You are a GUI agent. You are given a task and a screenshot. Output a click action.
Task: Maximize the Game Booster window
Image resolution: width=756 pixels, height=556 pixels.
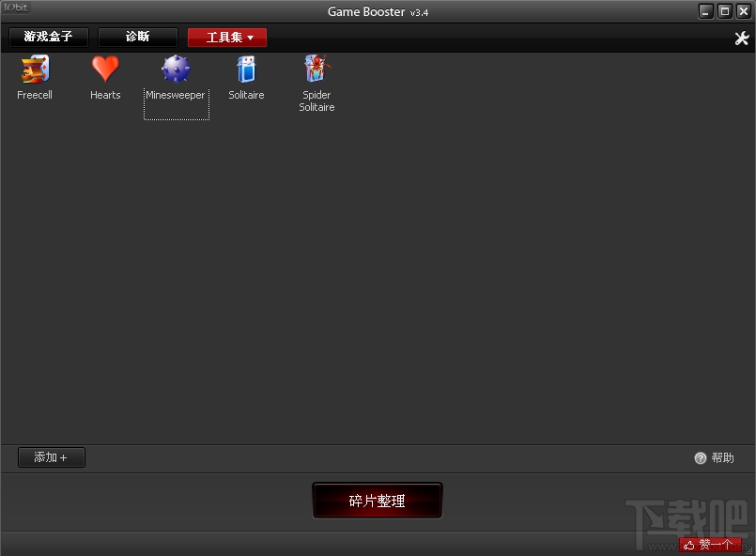(724, 11)
